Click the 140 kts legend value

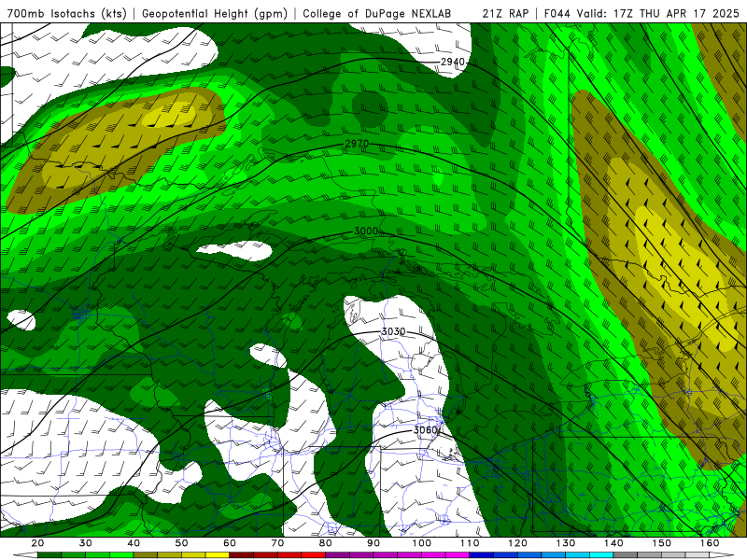click(x=613, y=543)
